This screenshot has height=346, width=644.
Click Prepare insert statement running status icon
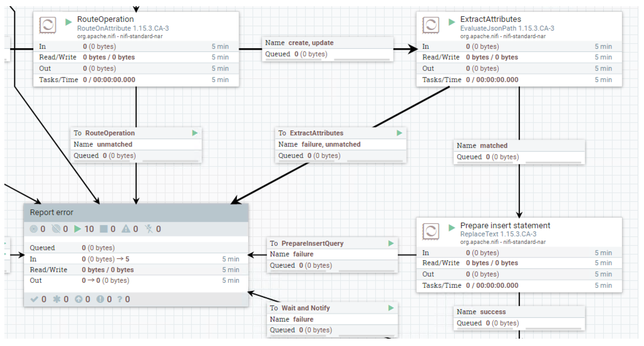451,228
